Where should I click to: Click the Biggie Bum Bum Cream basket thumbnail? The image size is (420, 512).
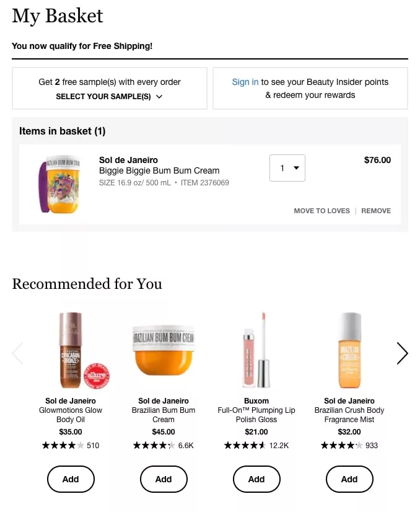(x=59, y=184)
